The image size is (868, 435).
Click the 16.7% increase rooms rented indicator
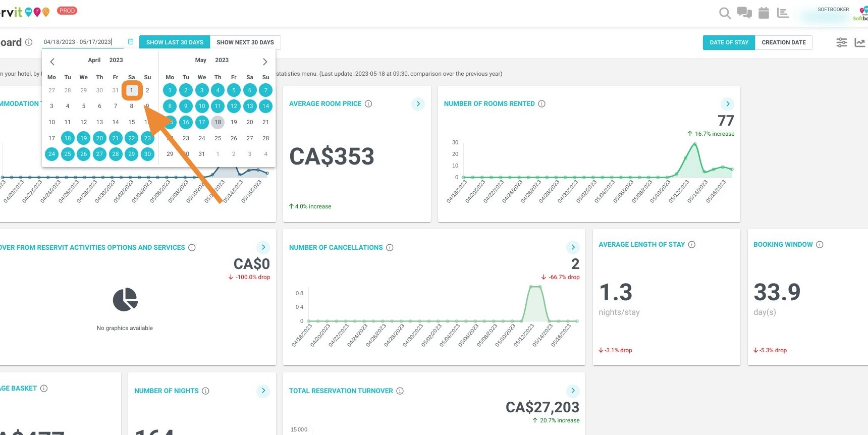[x=711, y=134]
